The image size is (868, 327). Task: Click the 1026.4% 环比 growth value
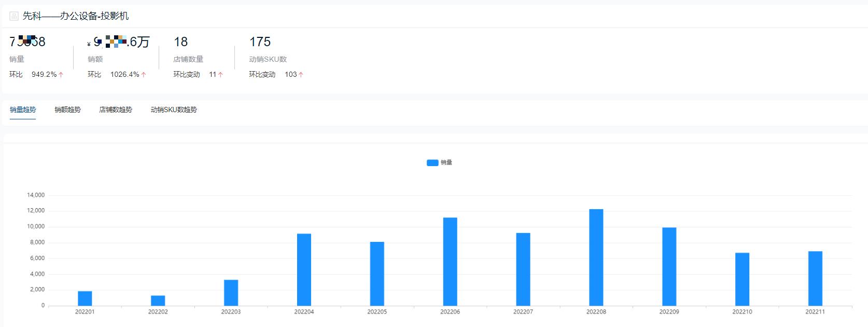[x=125, y=74]
